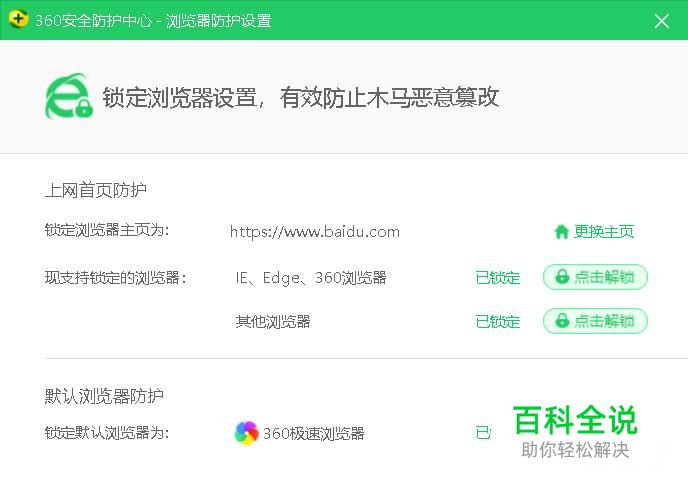Image resolution: width=688 pixels, height=494 pixels.
Task: Click the 锁定默认浏览器为 label
Action: (107, 433)
